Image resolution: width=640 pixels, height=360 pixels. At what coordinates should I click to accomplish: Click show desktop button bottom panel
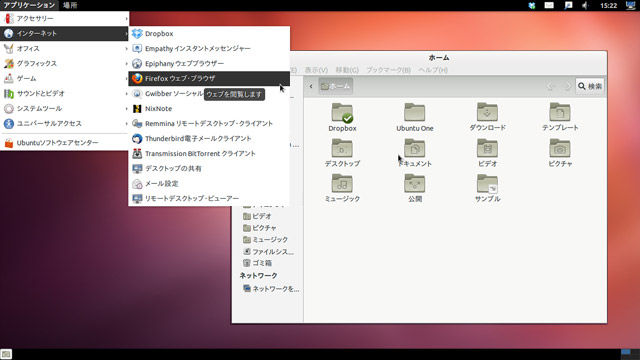[6, 354]
